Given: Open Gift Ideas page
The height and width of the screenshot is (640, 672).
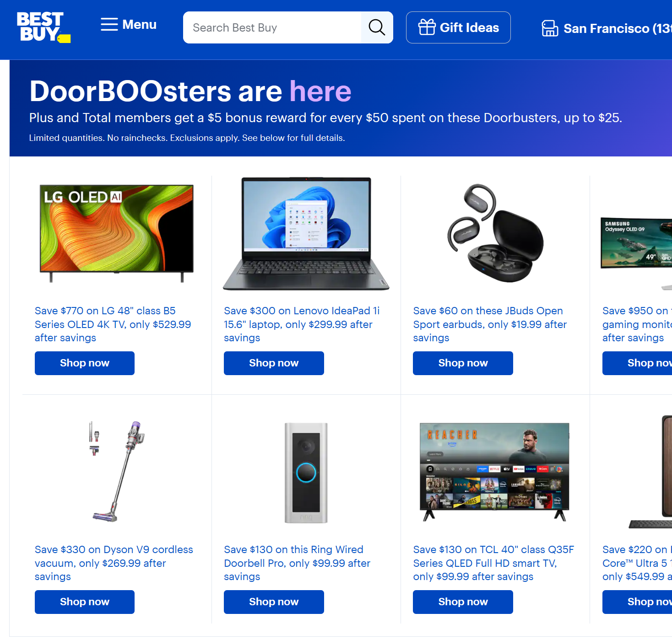Looking at the screenshot, I should pos(458,27).
